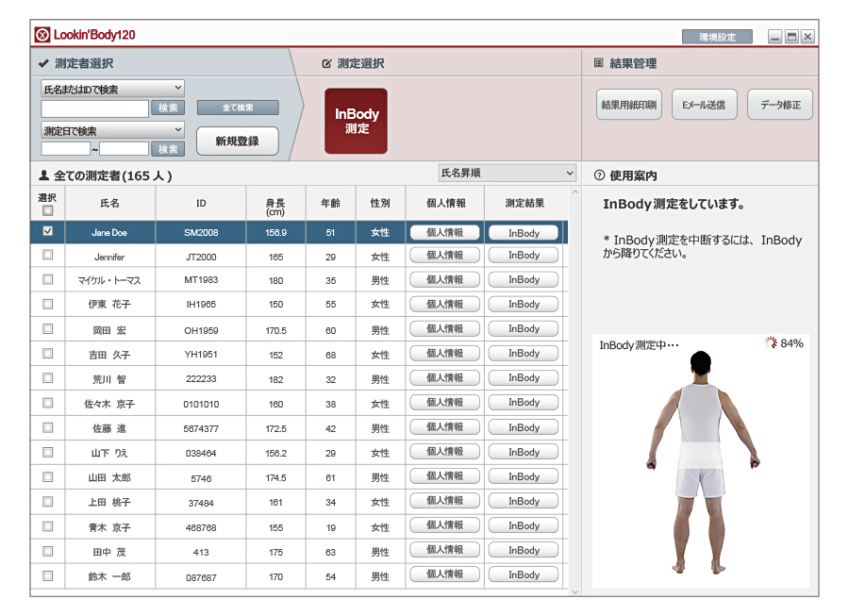849x616 pixels.
Task: Open the 氏名またはIDで検索 dropdown
Action: [112, 89]
